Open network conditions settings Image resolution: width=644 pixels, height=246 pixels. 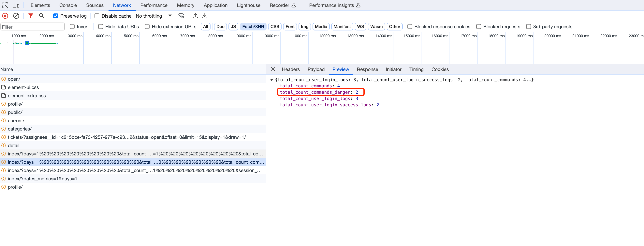click(181, 16)
